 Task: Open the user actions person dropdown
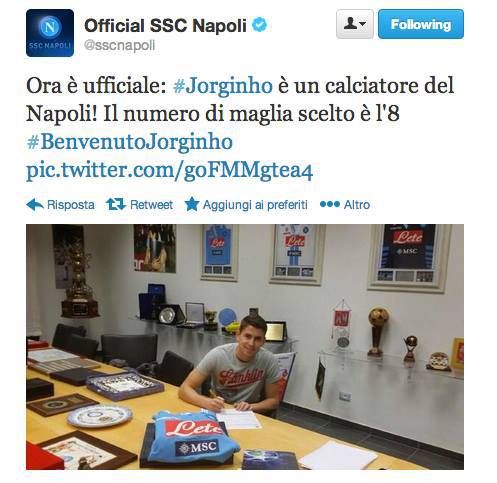(355, 24)
